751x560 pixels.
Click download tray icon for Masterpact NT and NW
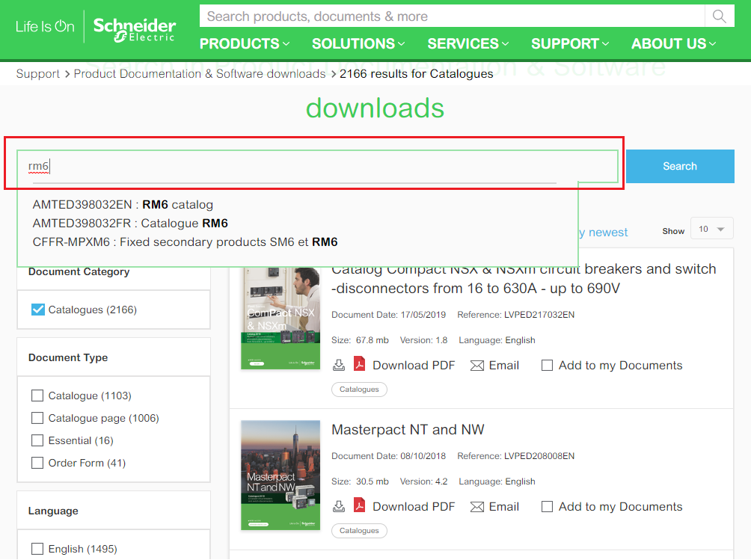point(339,506)
